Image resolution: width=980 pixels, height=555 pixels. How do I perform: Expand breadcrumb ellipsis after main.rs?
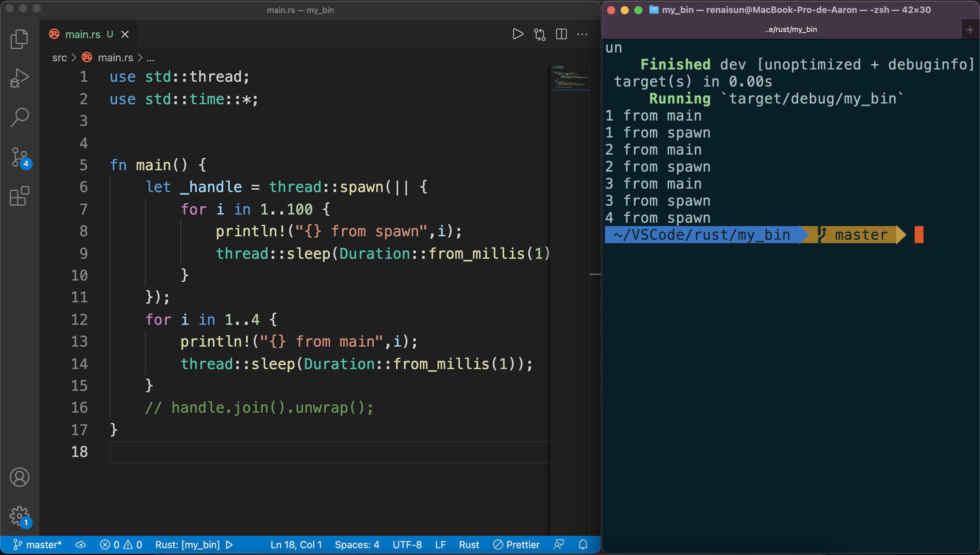point(150,58)
